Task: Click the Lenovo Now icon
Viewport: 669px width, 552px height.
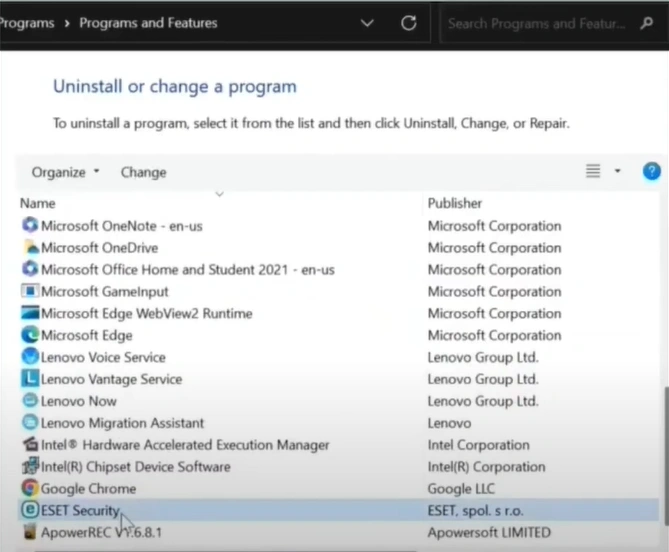Action: 30,401
